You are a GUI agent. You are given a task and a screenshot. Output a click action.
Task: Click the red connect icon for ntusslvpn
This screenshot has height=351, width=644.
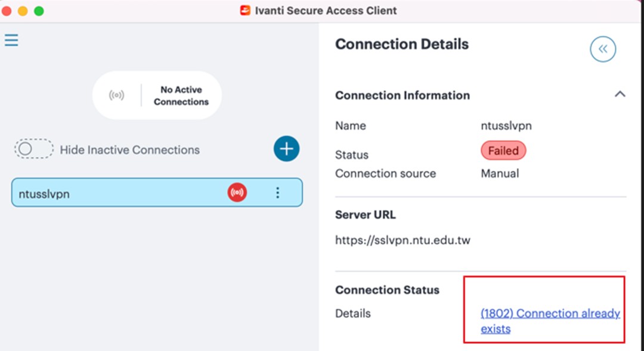pyautogui.click(x=237, y=193)
